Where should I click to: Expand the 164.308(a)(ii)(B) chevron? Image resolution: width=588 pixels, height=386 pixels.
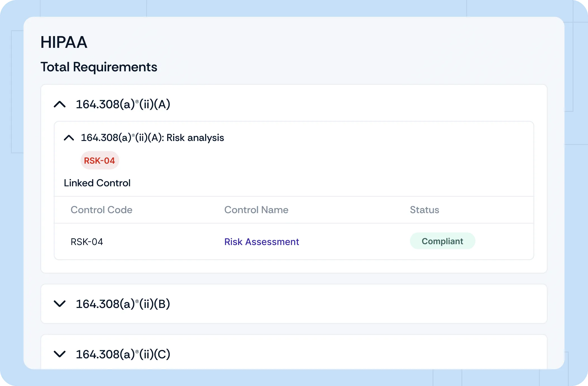pos(60,304)
